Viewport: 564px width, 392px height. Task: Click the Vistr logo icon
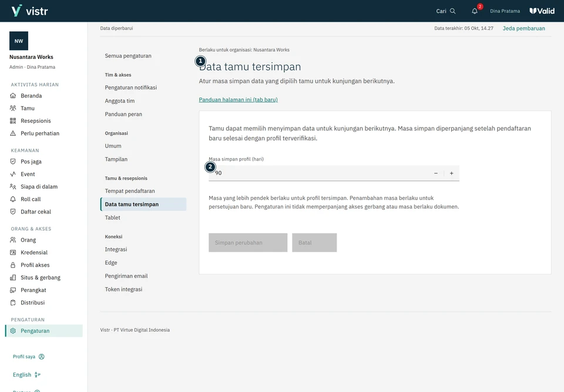16,11
